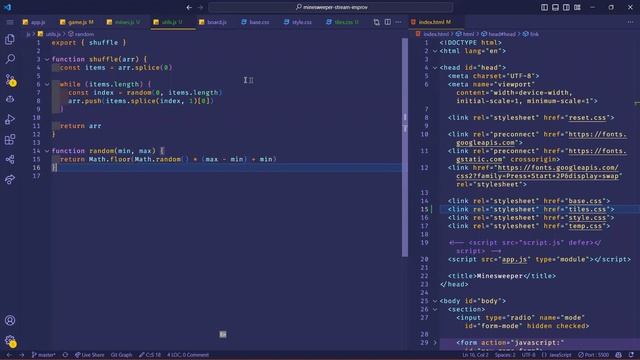Switch to the app.js tab
The height and width of the screenshot is (360, 640).
pos(34,22)
